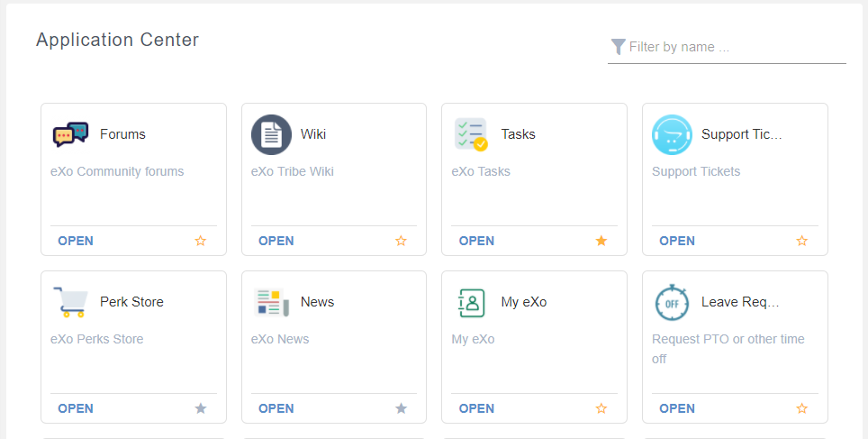The image size is (868, 439).
Task: Favorite the Wiki app with star
Action: (x=401, y=241)
